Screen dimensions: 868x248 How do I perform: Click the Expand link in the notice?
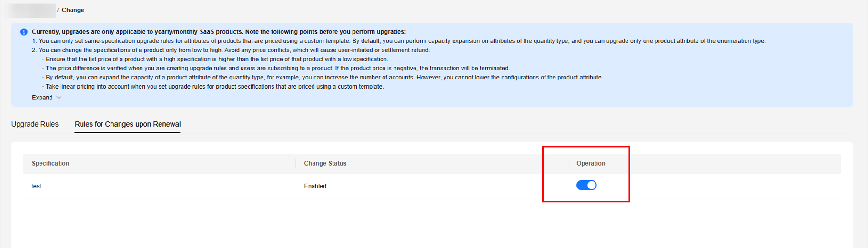(42, 98)
